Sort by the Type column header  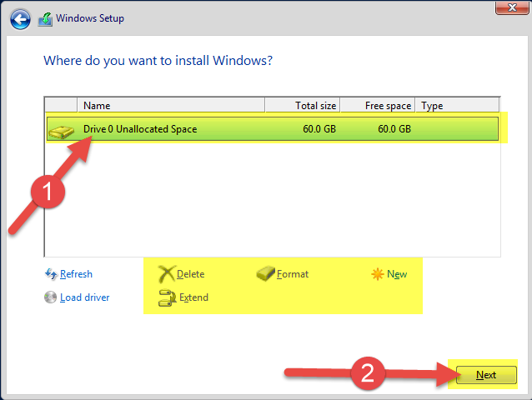coord(457,106)
